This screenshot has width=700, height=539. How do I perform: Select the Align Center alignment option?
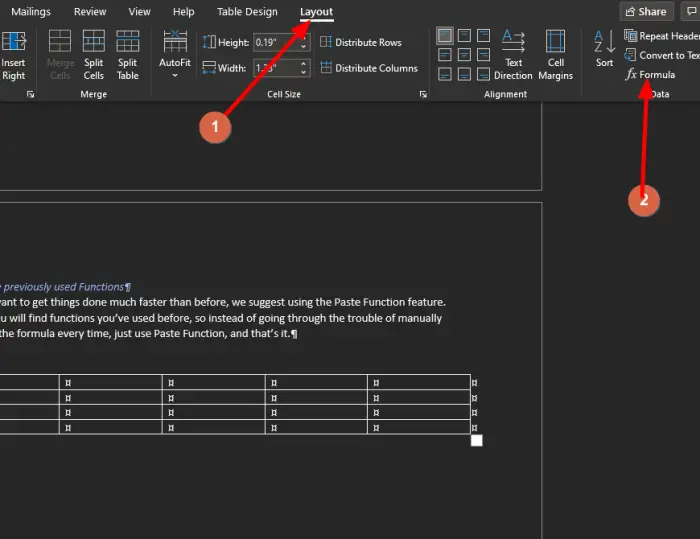click(x=462, y=54)
